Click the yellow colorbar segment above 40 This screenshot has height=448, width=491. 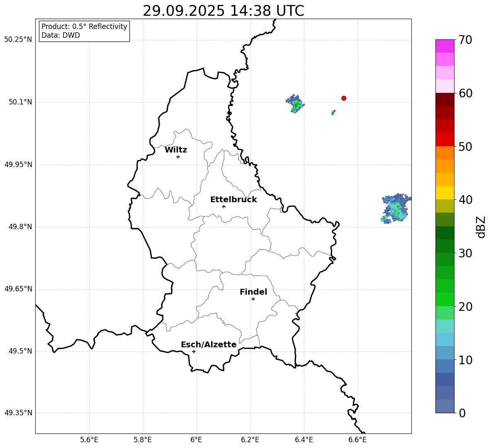pos(445,193)
